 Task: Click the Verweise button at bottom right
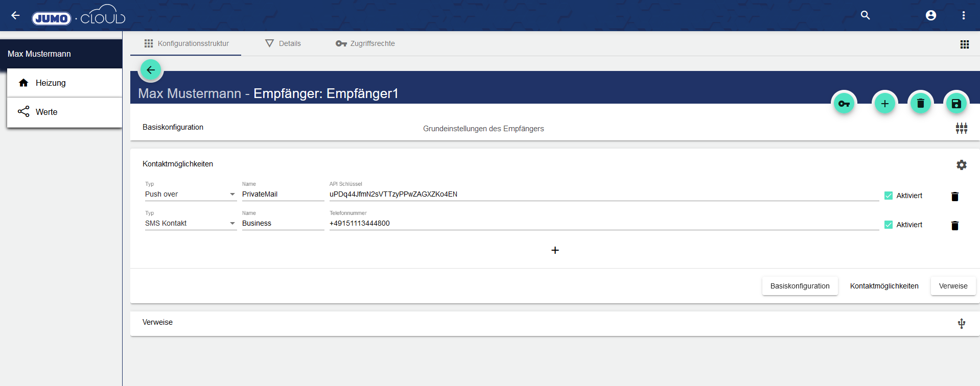[x=953, y=286]
